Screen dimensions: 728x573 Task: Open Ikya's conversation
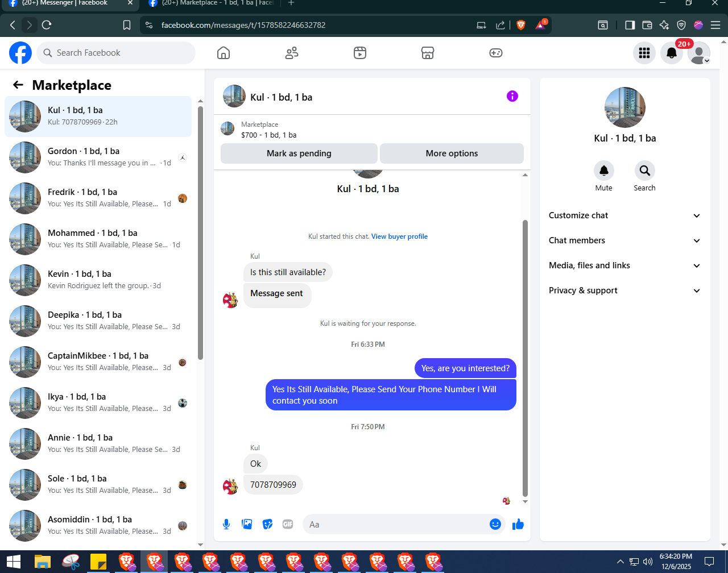98,403
